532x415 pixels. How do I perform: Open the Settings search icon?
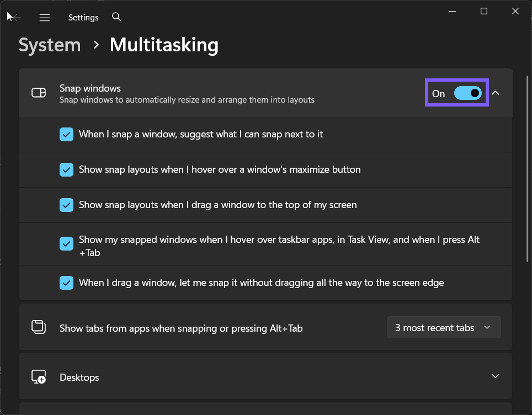click(x=116, y=17)
